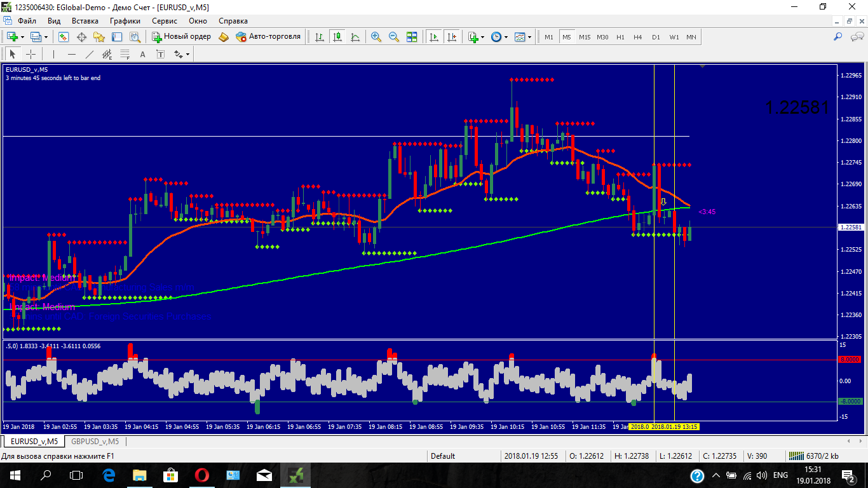Image resolution: width=868 pixels, height=488 pixels.
Task: Select the text label tool
Action: point(143,54)
